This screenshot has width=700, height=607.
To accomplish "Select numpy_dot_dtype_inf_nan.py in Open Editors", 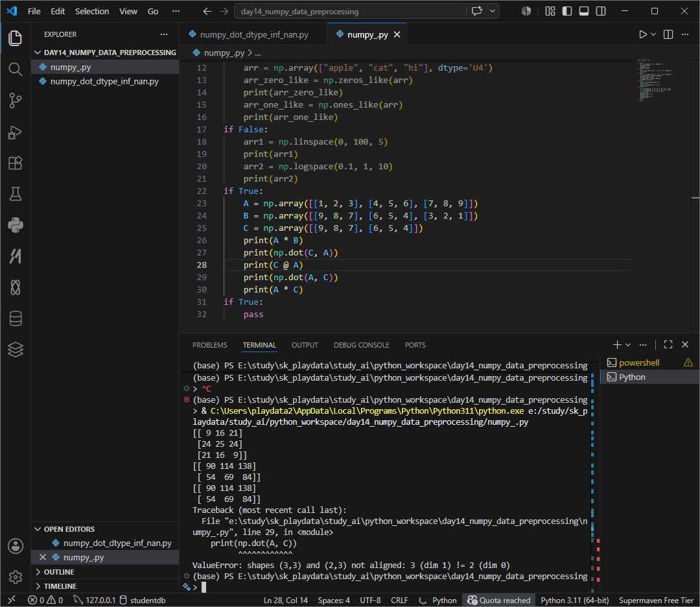I will 106,543.
